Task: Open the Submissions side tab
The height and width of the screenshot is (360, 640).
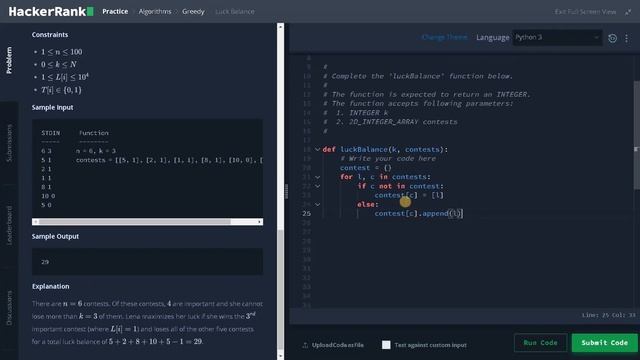Action: pyautogui.click(x=9, y=143)
